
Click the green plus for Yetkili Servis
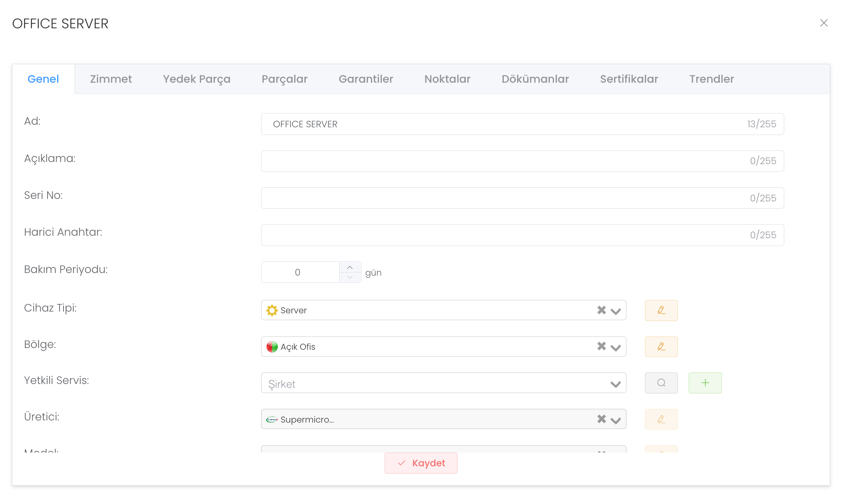[705, 383]
